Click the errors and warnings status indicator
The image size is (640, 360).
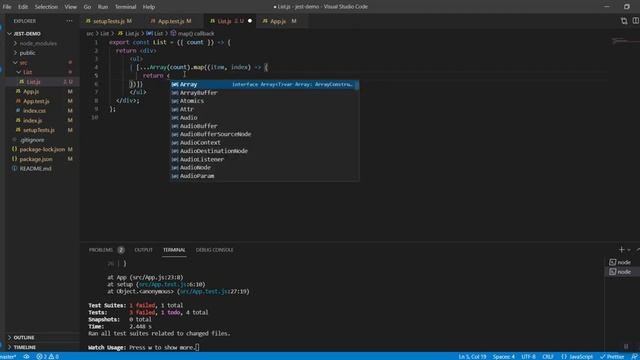(48, 356)
